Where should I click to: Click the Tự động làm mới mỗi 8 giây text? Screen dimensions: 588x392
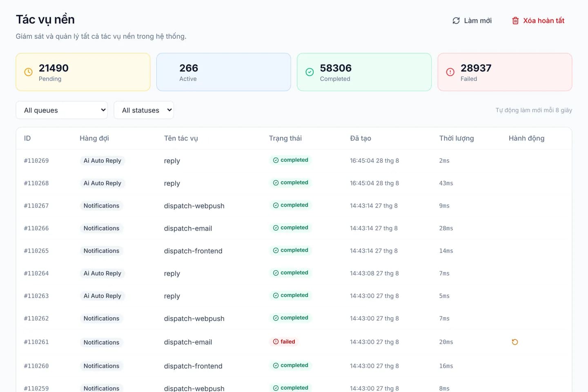coord(534,110)
